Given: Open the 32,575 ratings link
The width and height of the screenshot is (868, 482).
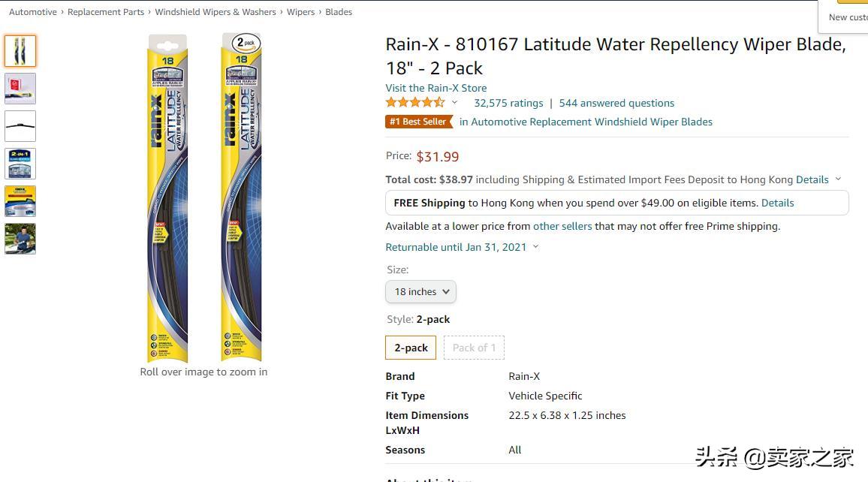Looking at the screenshot, I should 508,103.
